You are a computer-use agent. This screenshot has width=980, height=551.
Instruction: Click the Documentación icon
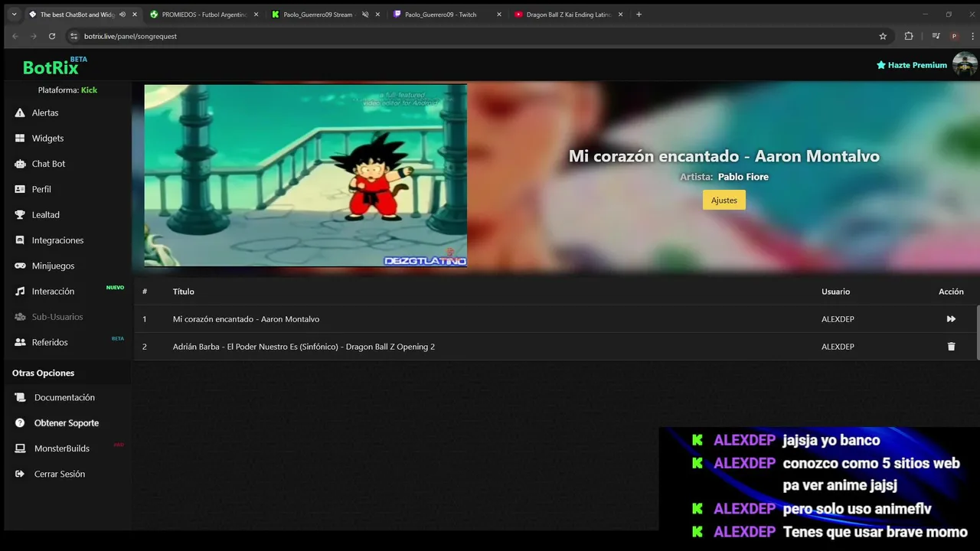[x=20, y=398]
